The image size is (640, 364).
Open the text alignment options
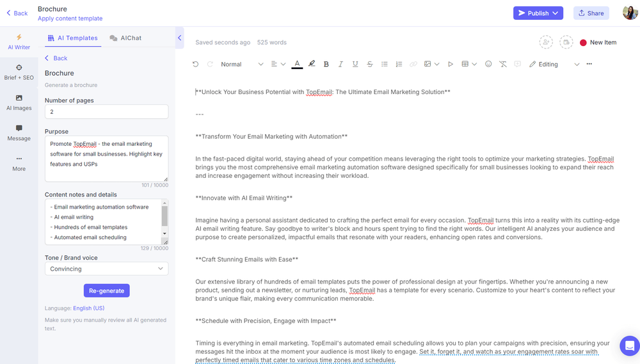click(278, 64)
